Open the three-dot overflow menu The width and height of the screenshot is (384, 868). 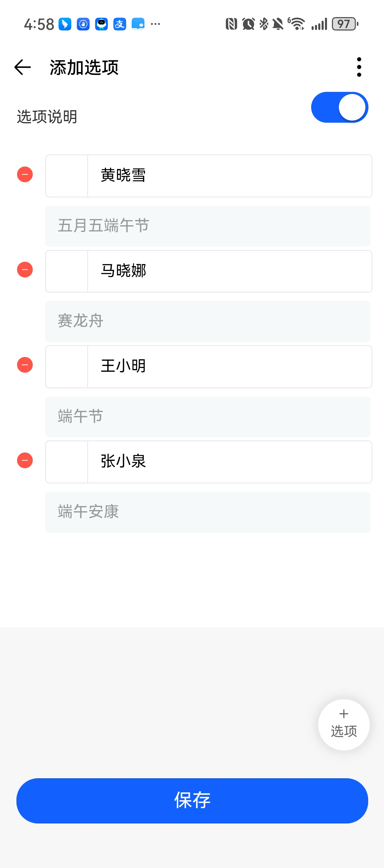[x=359, y=67]
